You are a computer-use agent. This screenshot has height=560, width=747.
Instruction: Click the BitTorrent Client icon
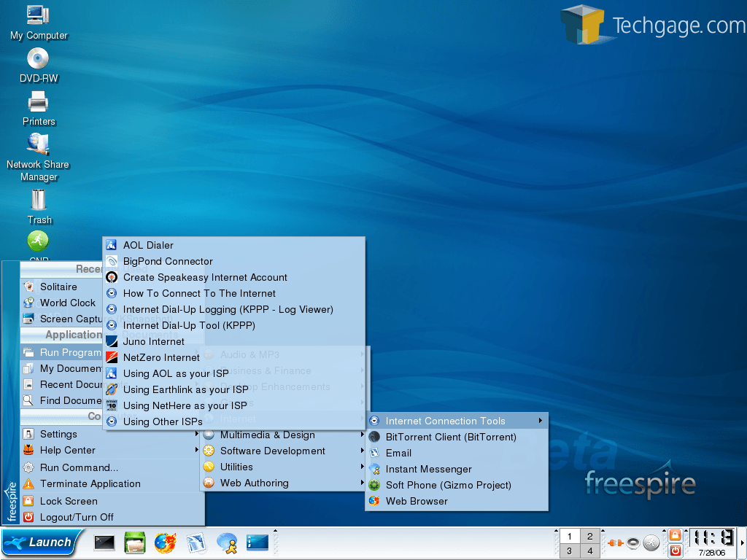pyautogui.click(x=374, y=437)
